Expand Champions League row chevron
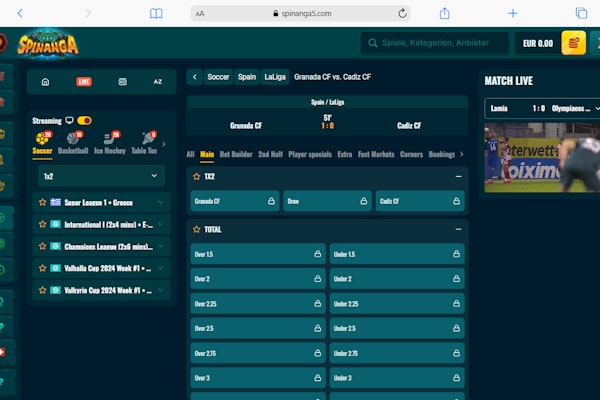Image resolution: width=600 pixels, height=400 pixels. click(161, 246)
